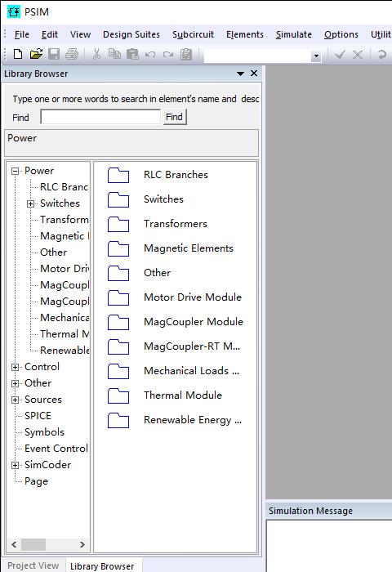Open the Thermal Module folder icon

point(118,395)
